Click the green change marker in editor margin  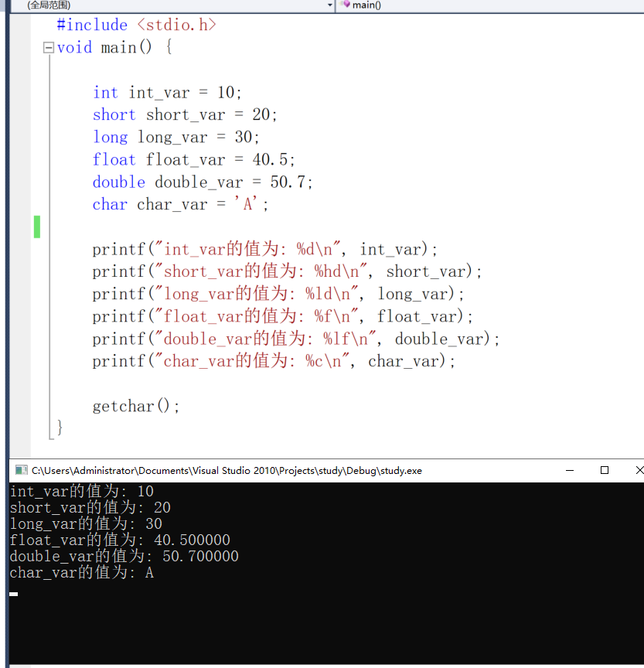coord(37,227)
